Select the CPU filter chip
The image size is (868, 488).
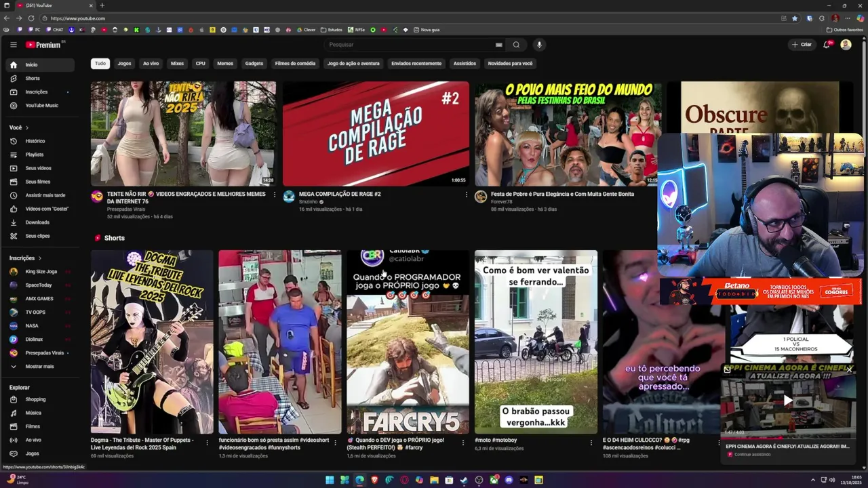click(201, 64)
